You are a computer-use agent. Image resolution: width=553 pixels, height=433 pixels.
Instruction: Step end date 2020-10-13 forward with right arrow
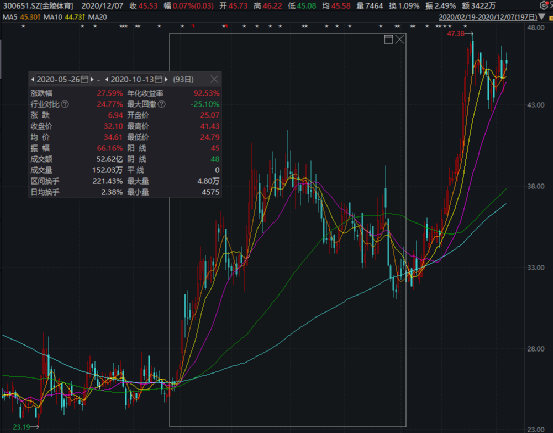point(166,79)
